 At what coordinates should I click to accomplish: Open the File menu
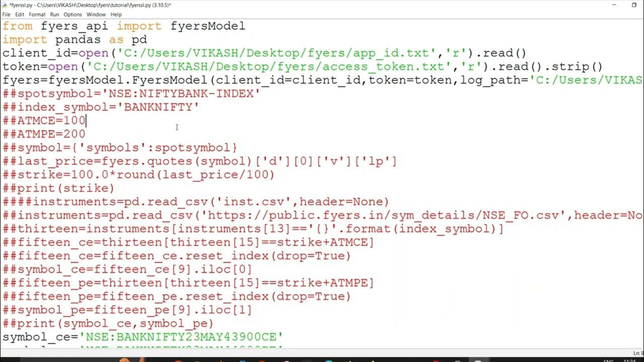pyautogui.click(x=6, y=15)
